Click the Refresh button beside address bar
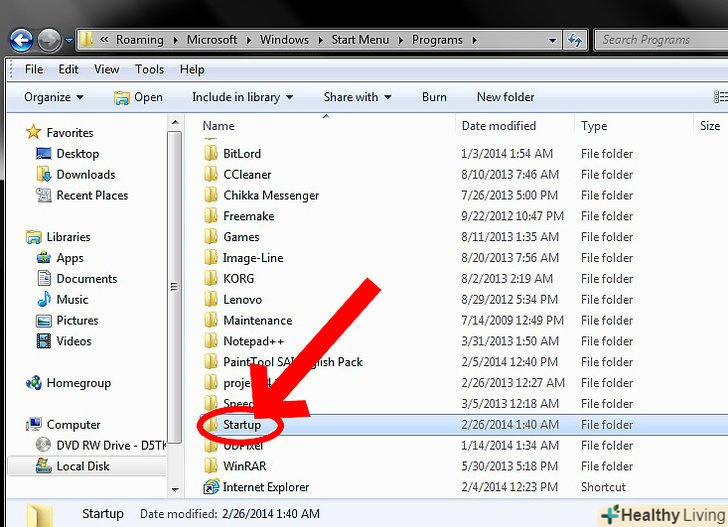The image size is (728, 527). [575, 40]
